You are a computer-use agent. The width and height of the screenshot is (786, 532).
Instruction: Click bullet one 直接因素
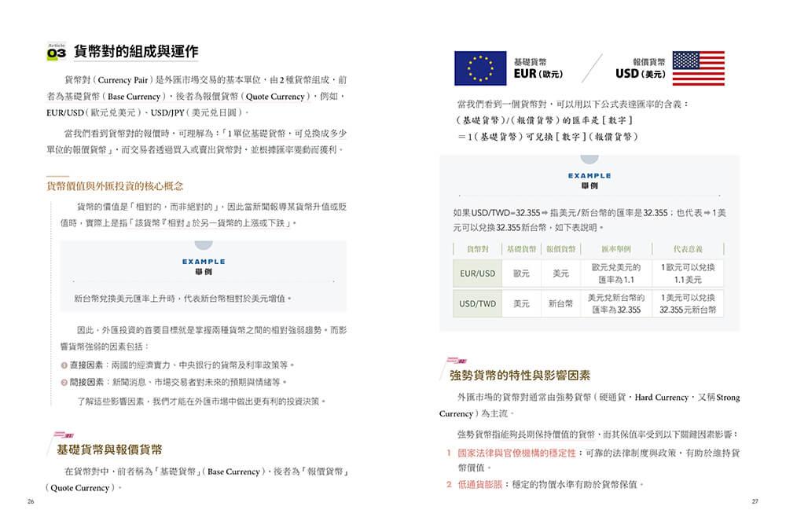178,365
